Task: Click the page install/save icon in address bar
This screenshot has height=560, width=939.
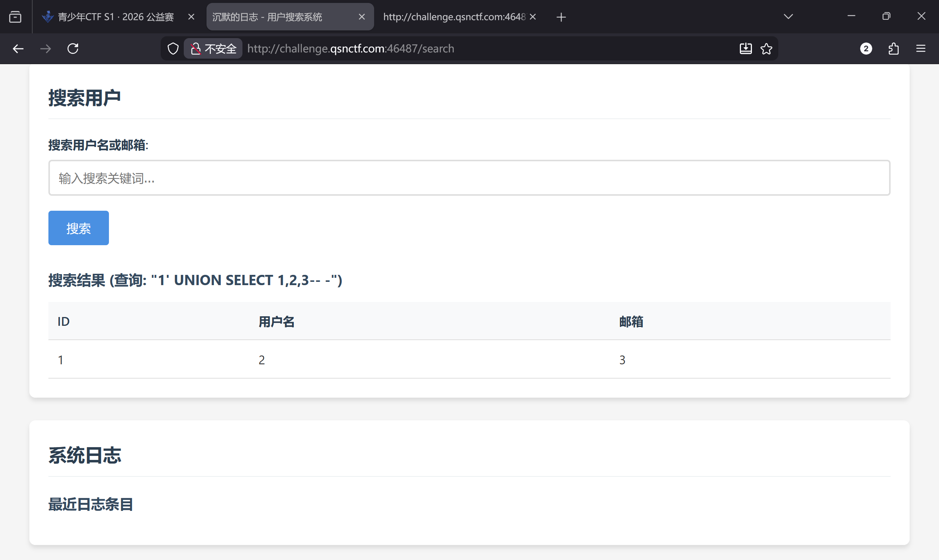Action: (745, 49)
